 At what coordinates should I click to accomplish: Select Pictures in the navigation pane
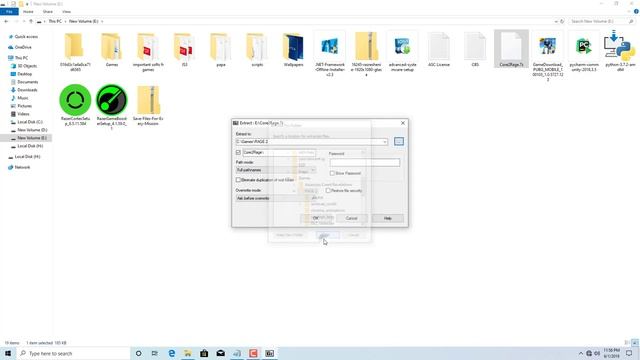[24, 106]
